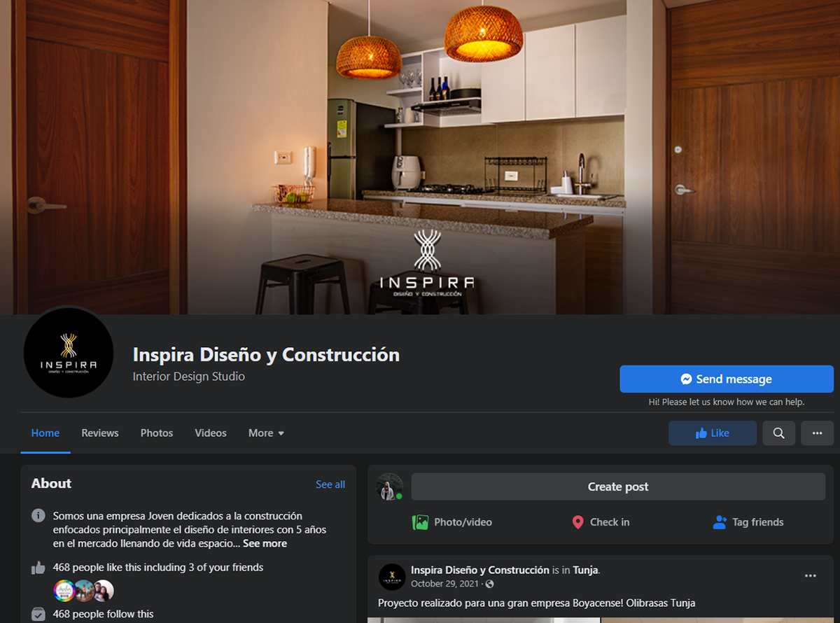Switch to the Photos tab
This screenshot has width=840, height=623.
coord(157,433)
